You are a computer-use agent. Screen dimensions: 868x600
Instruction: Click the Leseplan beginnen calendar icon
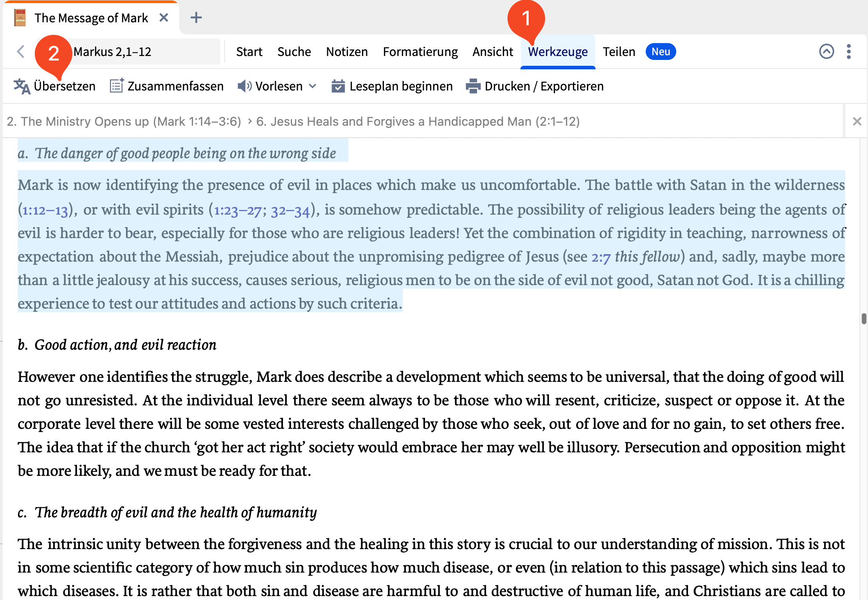tap(338, 86)
